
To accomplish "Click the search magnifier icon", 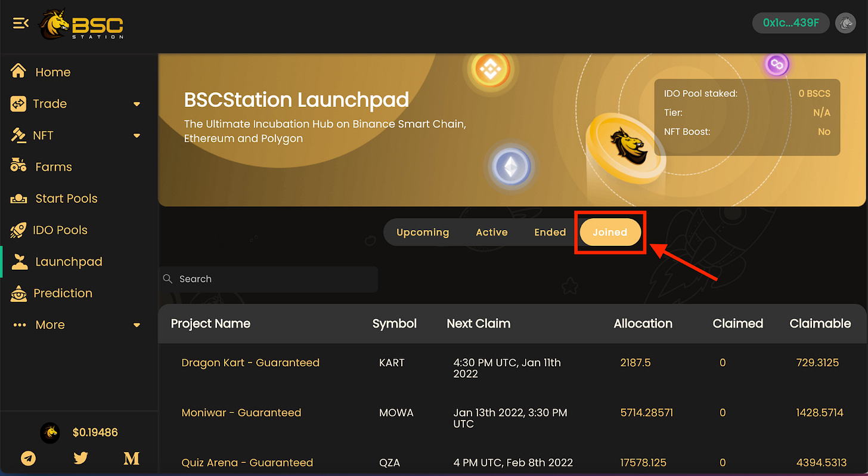I will [x=168, y=279].
